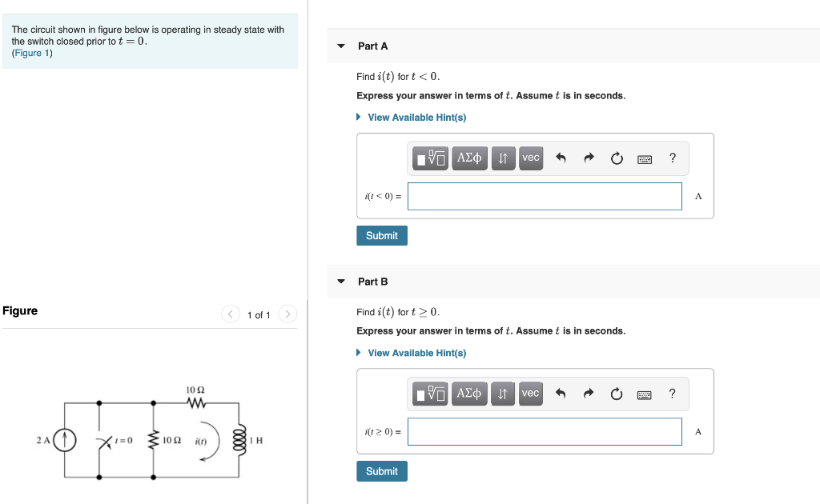Click the vec button in Part A toolbar

tap(531, 158)
